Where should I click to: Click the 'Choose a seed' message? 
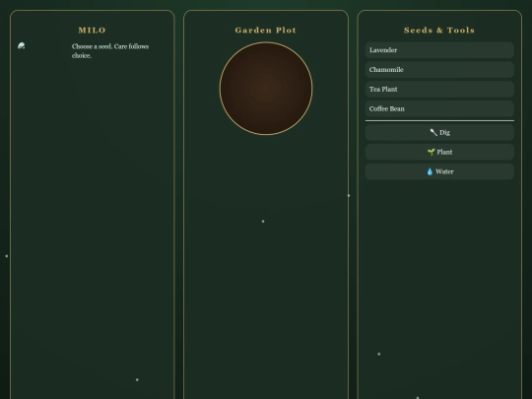point(110,51)
